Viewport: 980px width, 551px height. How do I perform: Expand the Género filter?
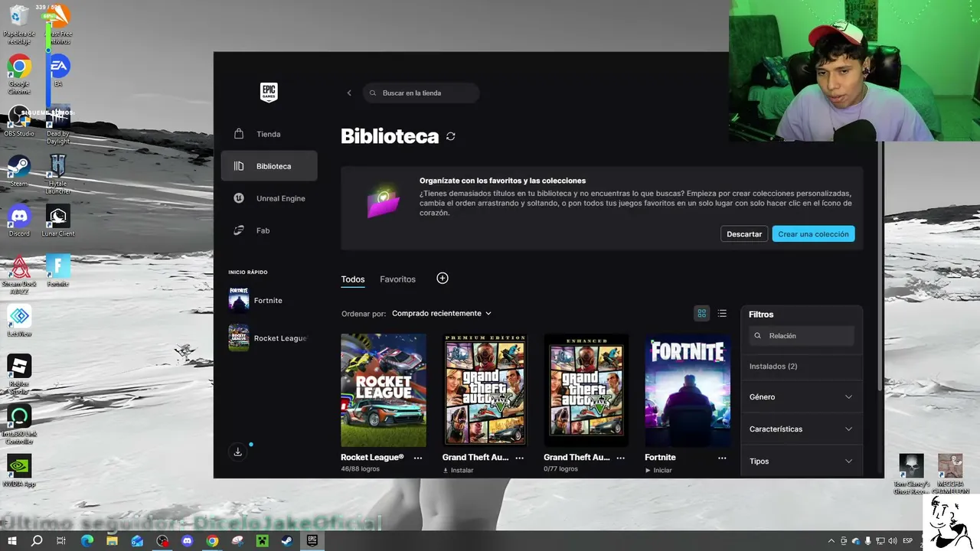pos(802,397)
